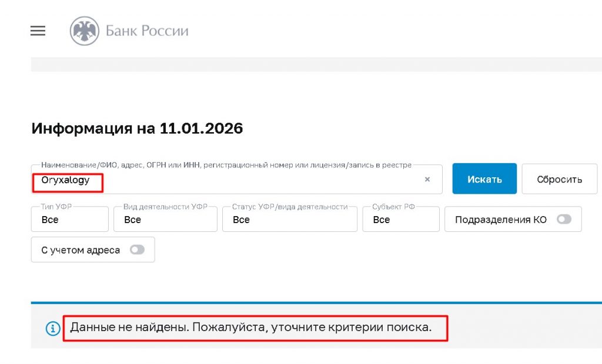Open the Субъект РФ dropdown
The image size is (602, 364).
point(400,219)
